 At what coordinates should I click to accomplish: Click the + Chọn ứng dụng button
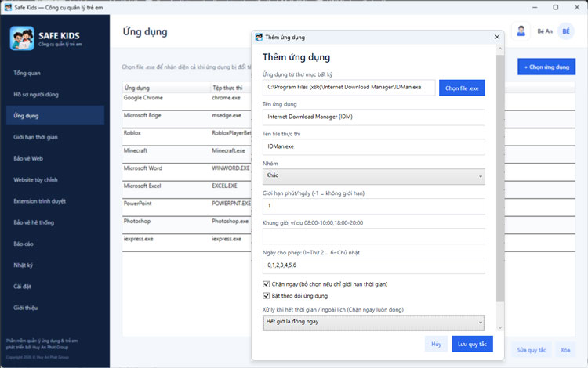546,67
